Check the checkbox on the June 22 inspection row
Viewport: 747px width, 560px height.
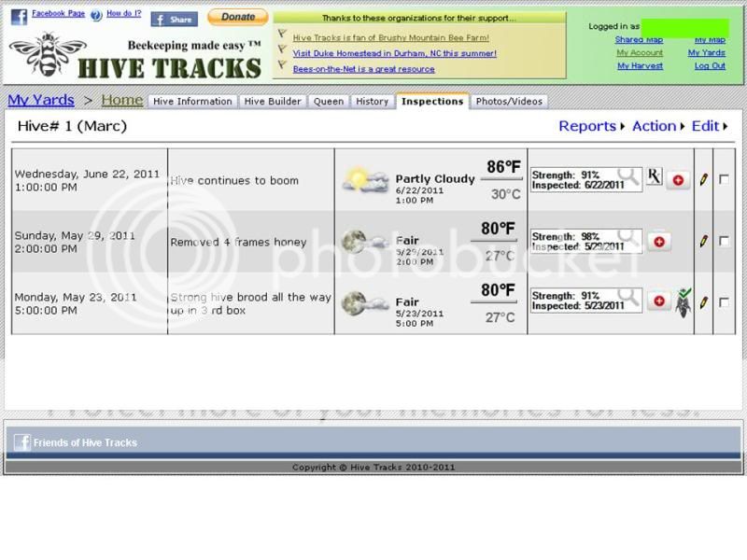tap(724, 177)
